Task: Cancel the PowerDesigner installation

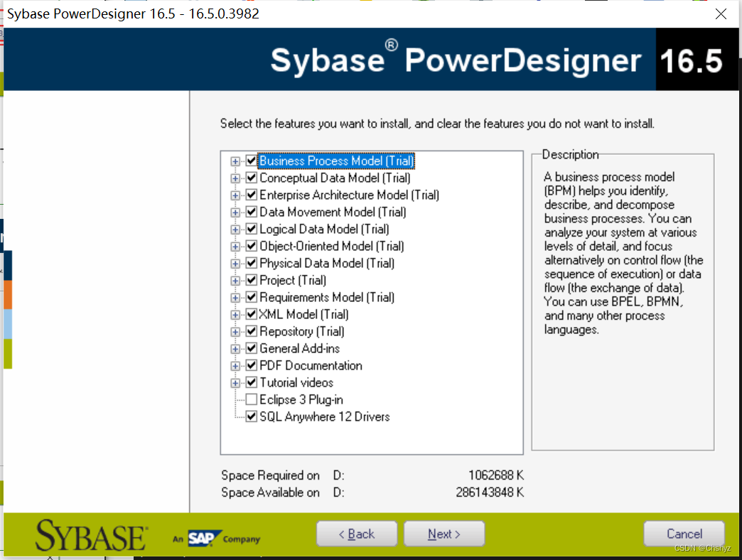Action: tap(684, 534)
